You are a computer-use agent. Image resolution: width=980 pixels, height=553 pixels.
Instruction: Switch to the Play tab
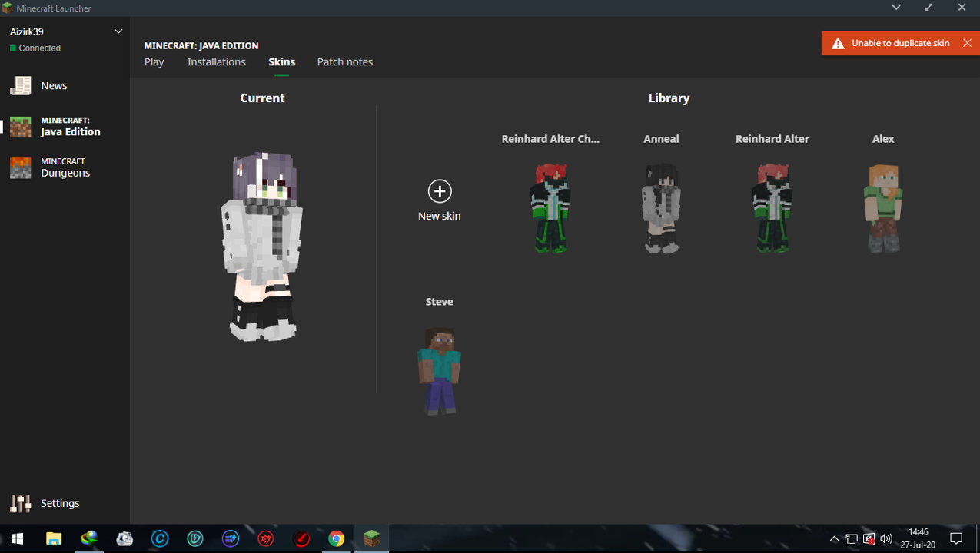(154, 62)
